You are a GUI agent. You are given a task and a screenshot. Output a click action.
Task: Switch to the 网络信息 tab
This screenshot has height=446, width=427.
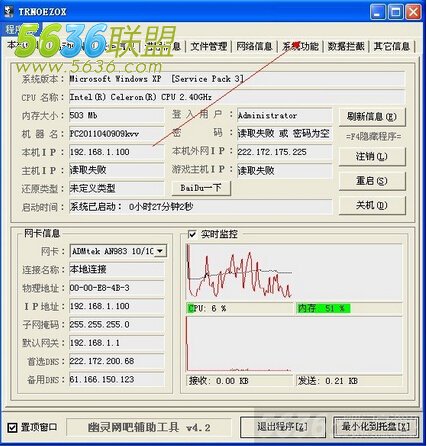[x=254, y=46]
